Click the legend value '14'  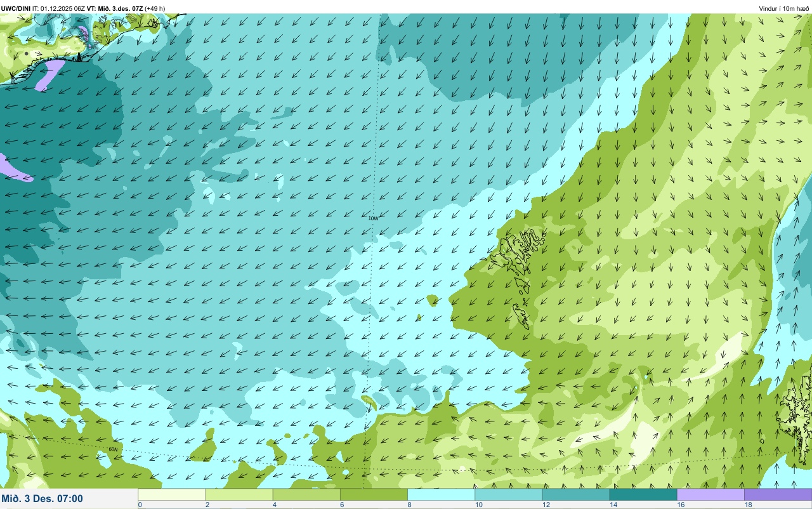click(x=613, y=505)
